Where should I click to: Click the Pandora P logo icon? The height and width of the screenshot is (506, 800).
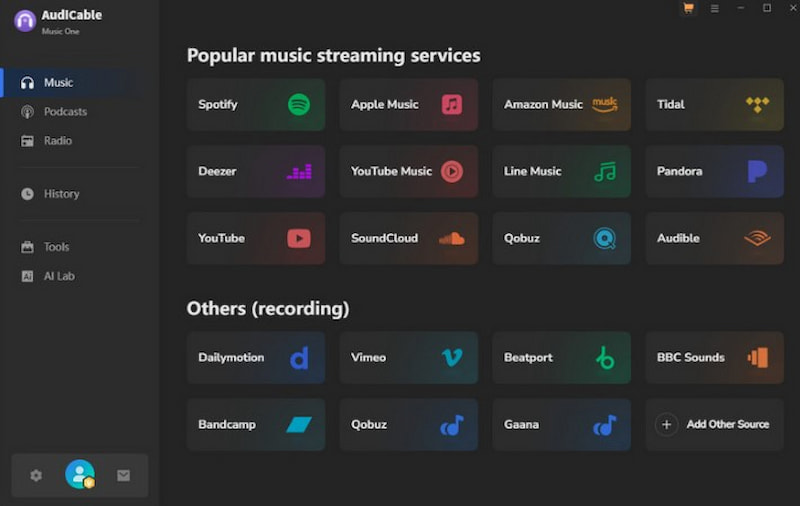coord(757,171)
